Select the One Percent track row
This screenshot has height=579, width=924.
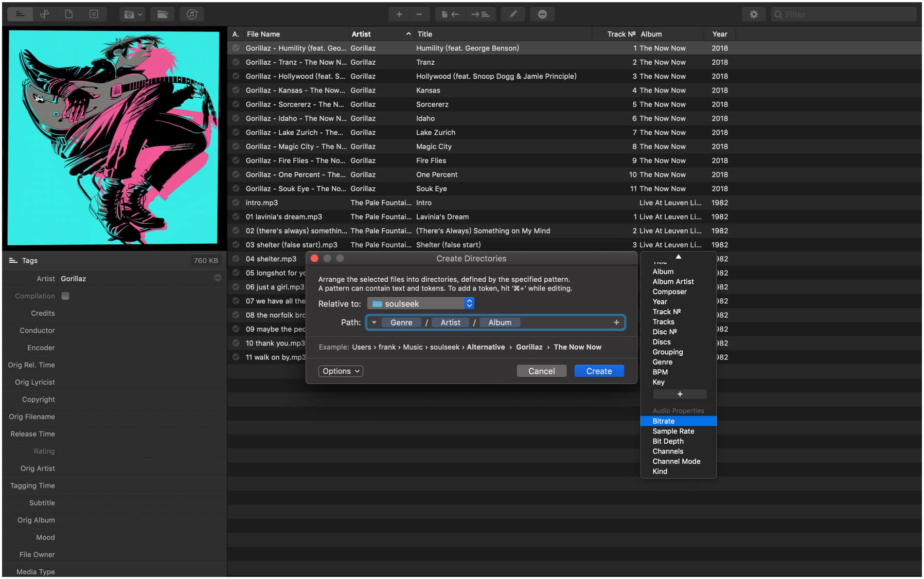point(574,174)
